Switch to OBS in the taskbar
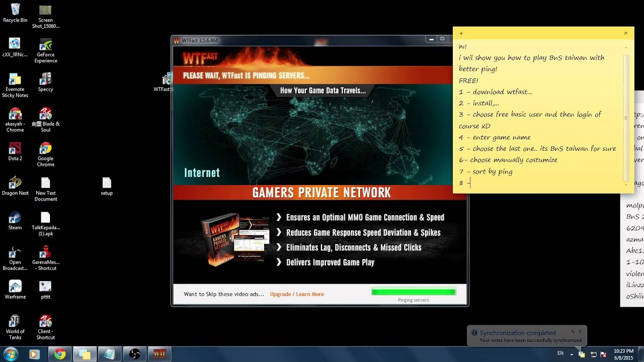Viewport: 644px width, 362px height. (x=135, y=354)
